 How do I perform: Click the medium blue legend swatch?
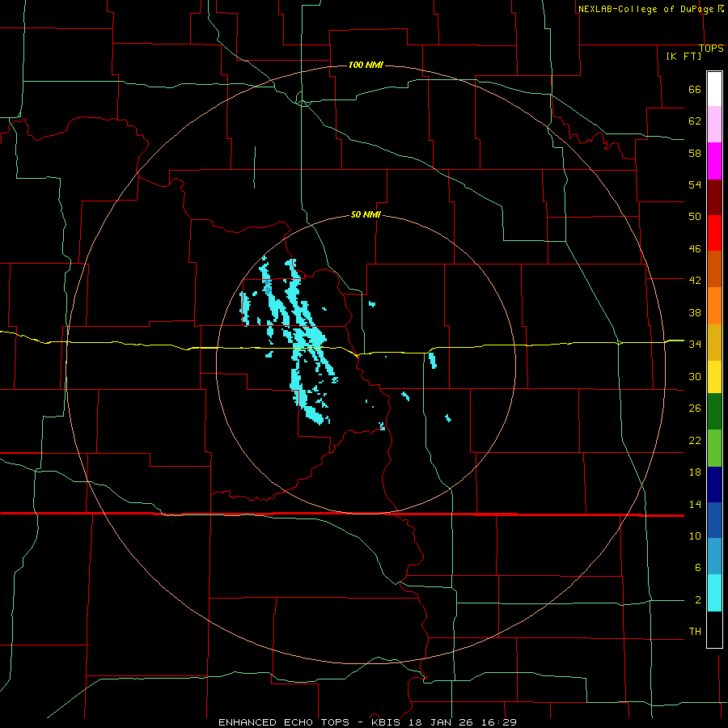tap(714, 521)
